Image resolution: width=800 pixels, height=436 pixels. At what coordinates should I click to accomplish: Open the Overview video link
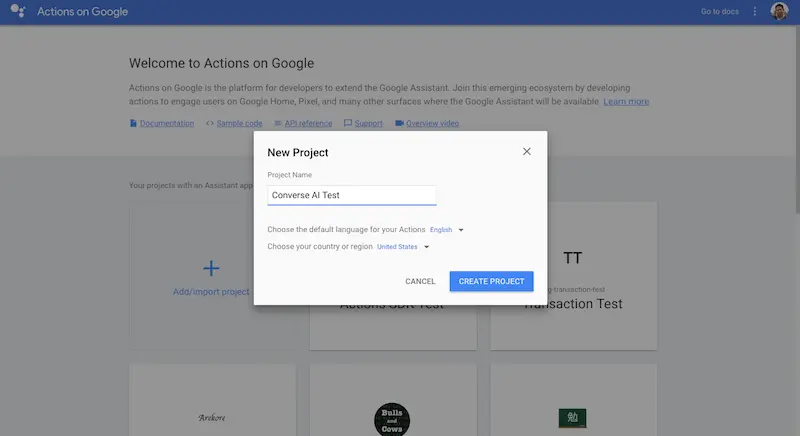pyautogui.click(x=432, y=123)
